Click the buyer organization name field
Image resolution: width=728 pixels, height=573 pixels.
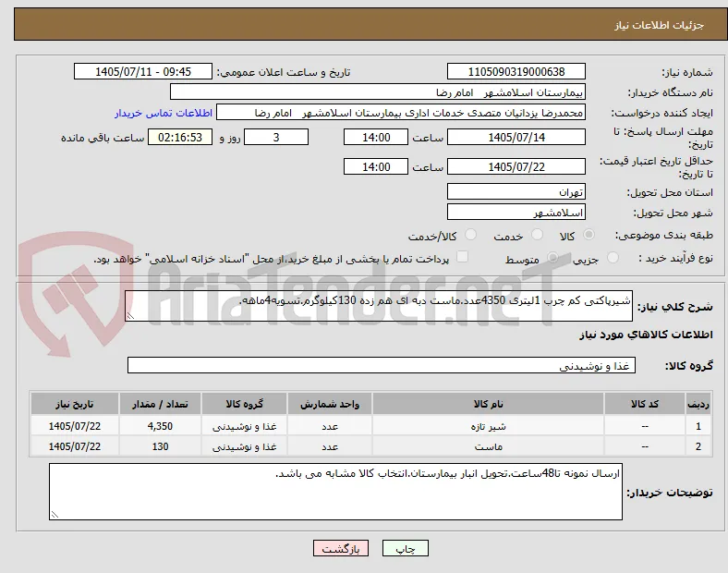pyautogui.click(x=378, y=92)
